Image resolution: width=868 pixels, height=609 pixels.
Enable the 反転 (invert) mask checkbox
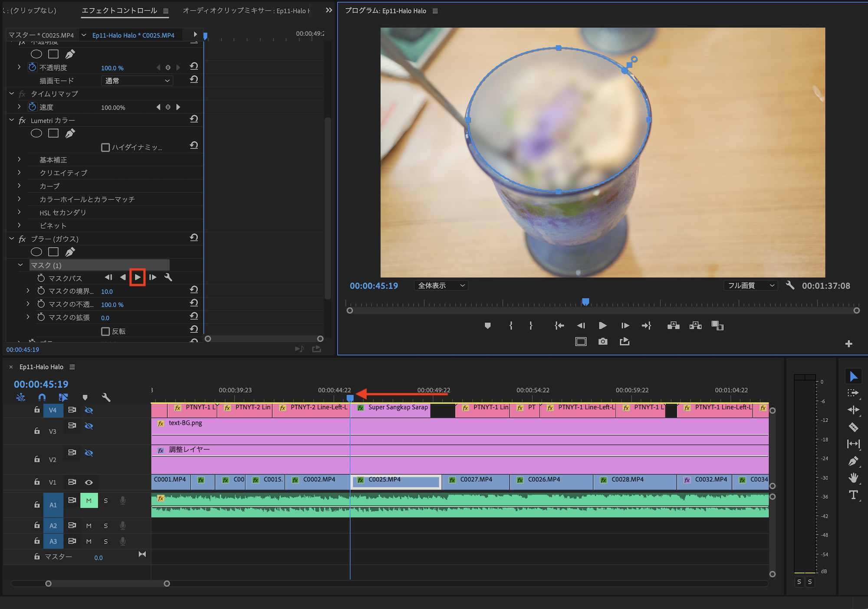click(105, 331)
